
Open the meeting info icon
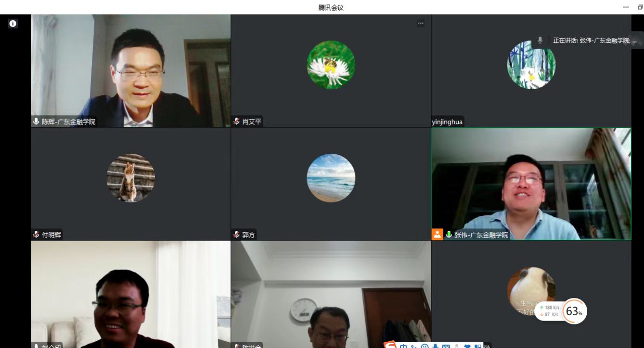click(x=13, y=23)
